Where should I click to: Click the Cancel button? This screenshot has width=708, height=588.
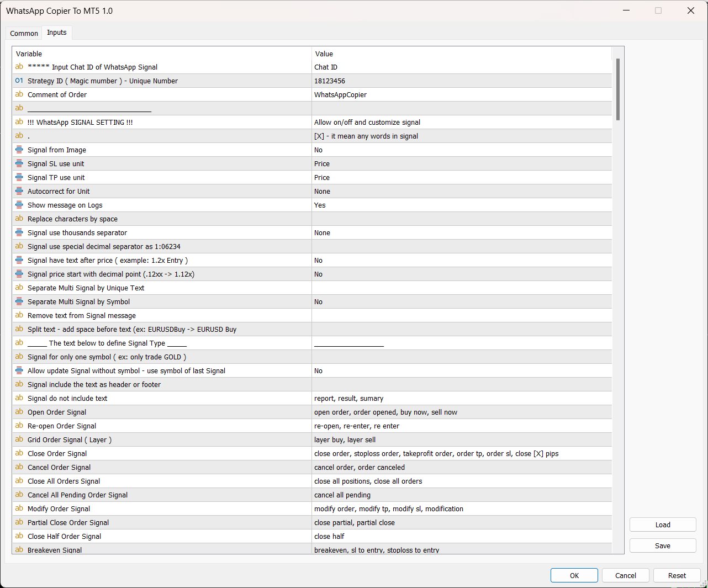[626, 575]
